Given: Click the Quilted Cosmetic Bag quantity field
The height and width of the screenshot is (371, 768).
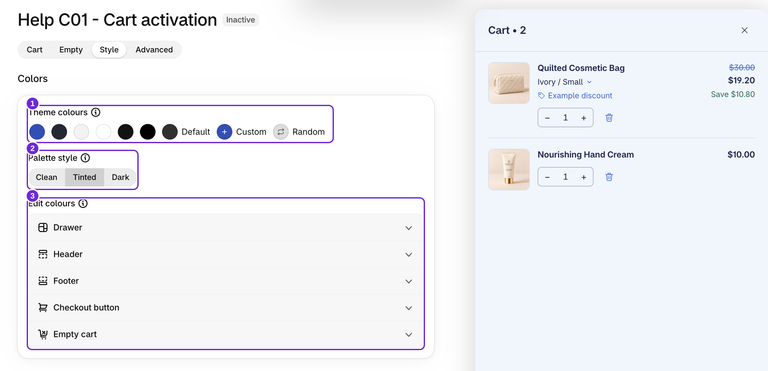Looking at the screenshot, I should [565, 118].
